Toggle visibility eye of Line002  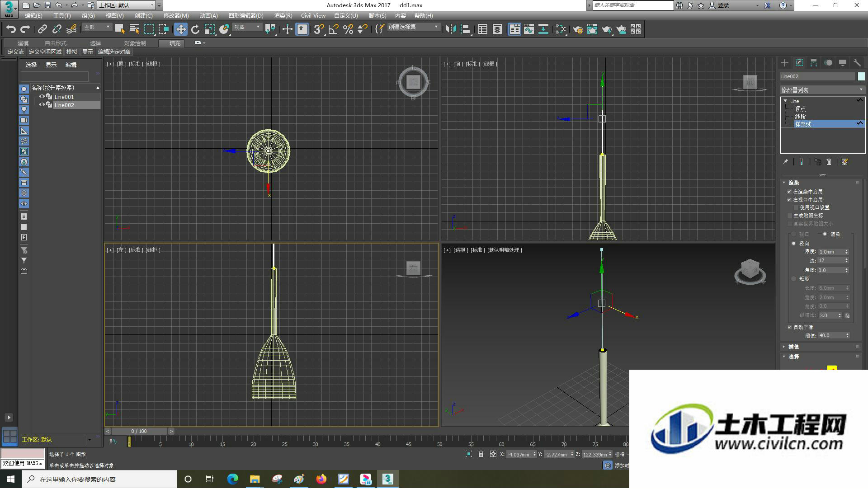coord(42,104)
